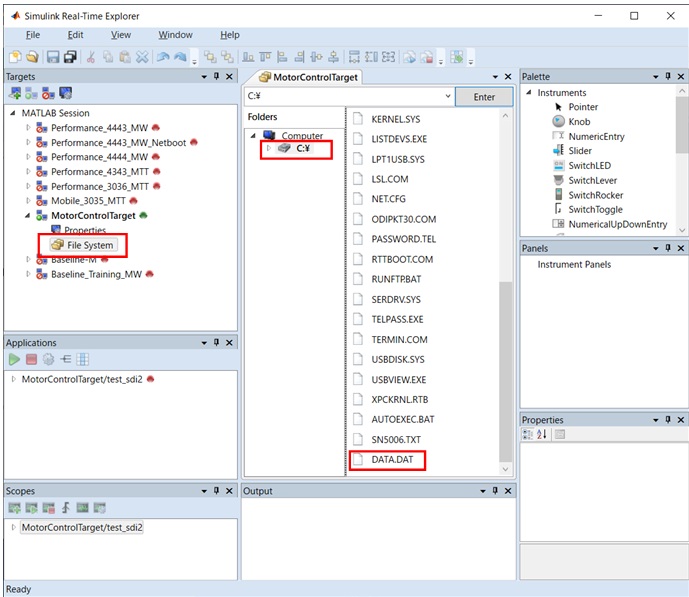The width and height of the screenshot is (689, 597).
Task: Open the Edit menu
Action: (75, 35)
